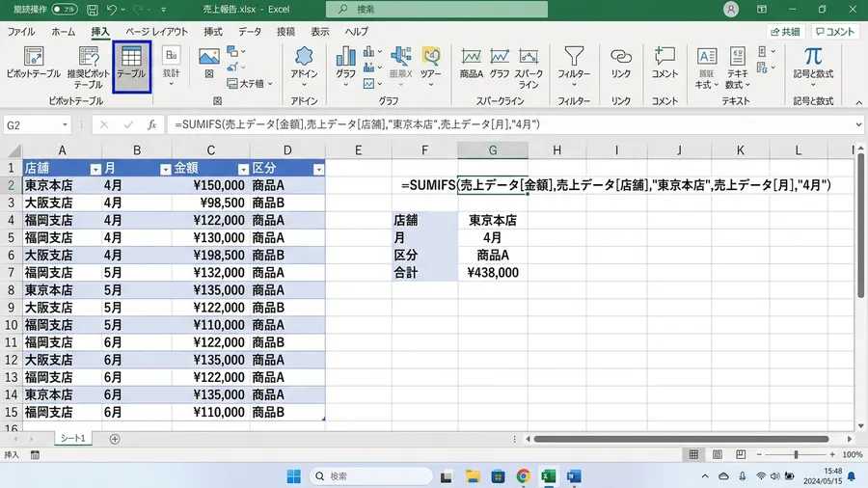868x488 pixels.
Task: Switch to the データ tab
Action: (x=250, y=32)
